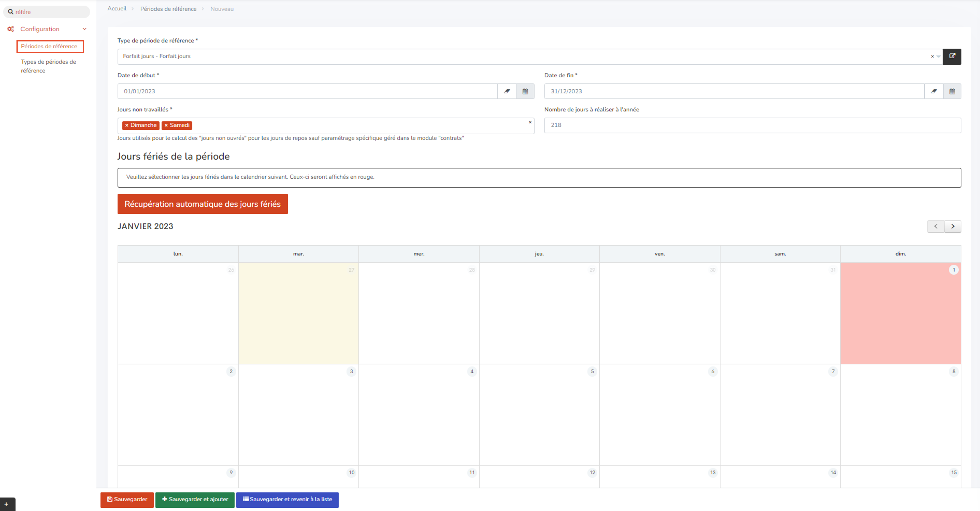Select calendar day 6
Screen dimensions: 980x511
(660, 415)
